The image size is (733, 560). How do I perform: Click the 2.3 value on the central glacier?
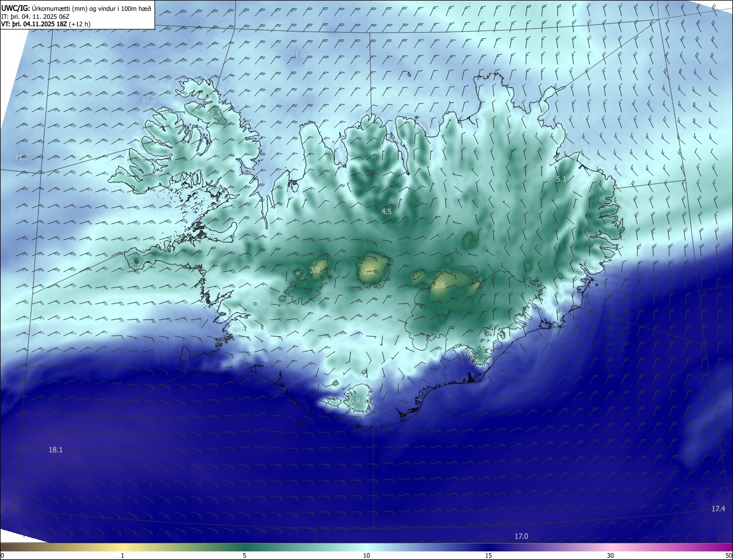(x=369, y=271)
